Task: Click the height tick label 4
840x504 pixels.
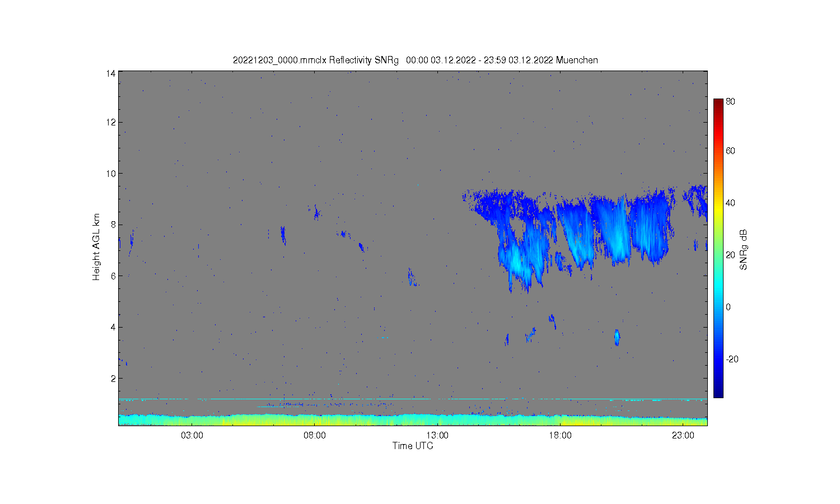Action: (x=113, y=327)
